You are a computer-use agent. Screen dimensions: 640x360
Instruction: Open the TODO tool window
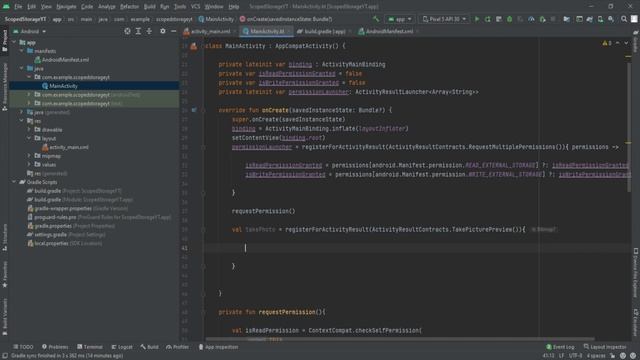23,347
